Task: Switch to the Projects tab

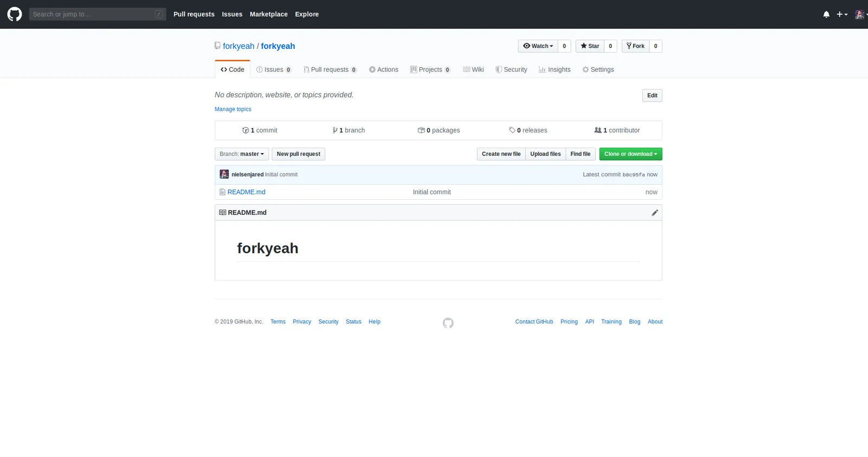Action: (430, 69)
